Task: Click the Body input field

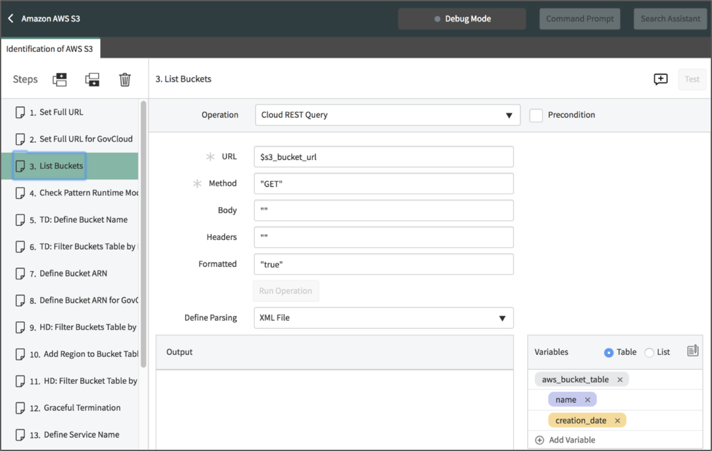Action: (384, 211)
